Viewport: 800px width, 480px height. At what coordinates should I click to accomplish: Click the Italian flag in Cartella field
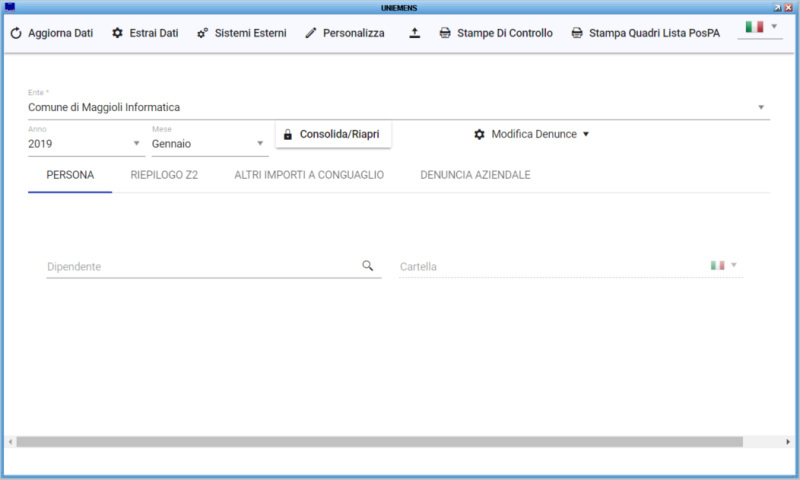(717, 265)
